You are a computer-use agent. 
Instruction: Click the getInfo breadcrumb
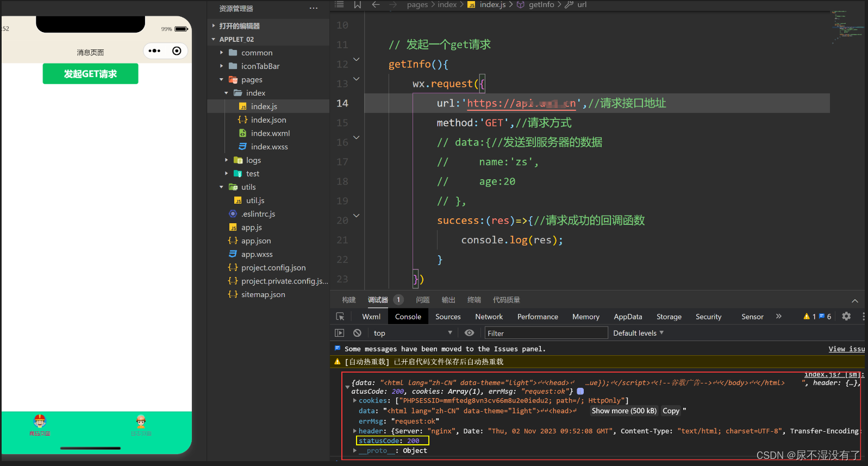(x=541, y=4)
